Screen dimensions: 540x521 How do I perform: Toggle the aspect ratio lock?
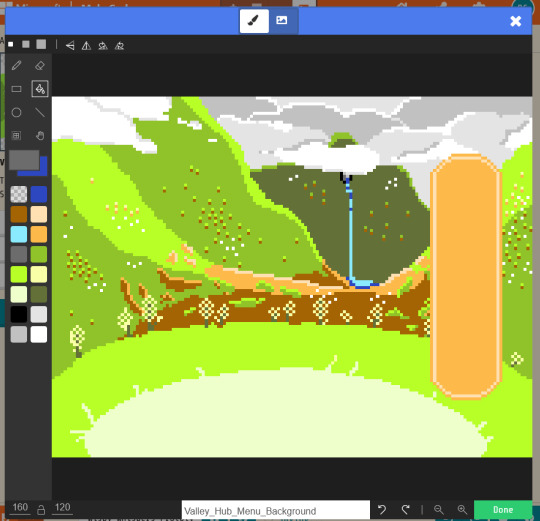coord(41,510)
